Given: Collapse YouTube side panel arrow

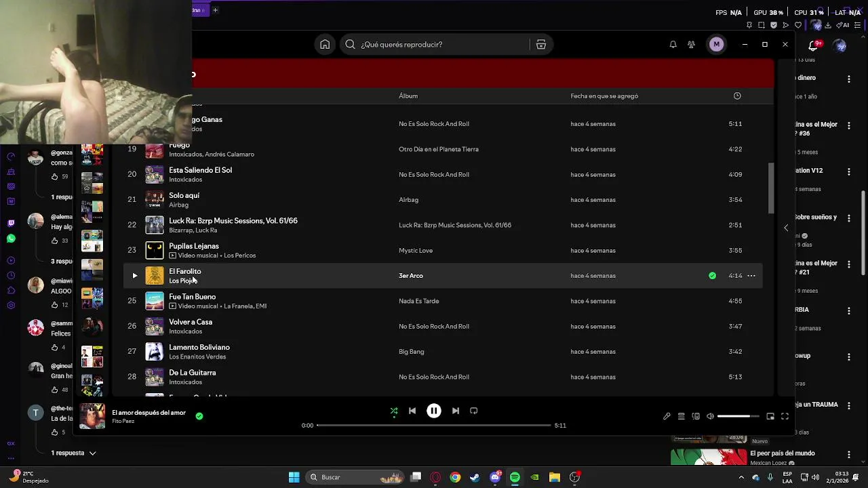Looking at the screenshot, I should pos(786,228).
